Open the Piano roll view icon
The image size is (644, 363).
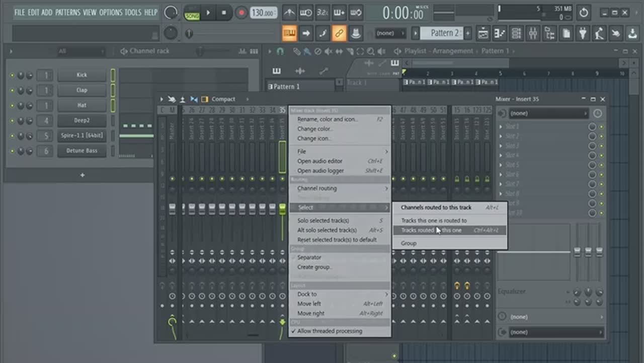500,34
